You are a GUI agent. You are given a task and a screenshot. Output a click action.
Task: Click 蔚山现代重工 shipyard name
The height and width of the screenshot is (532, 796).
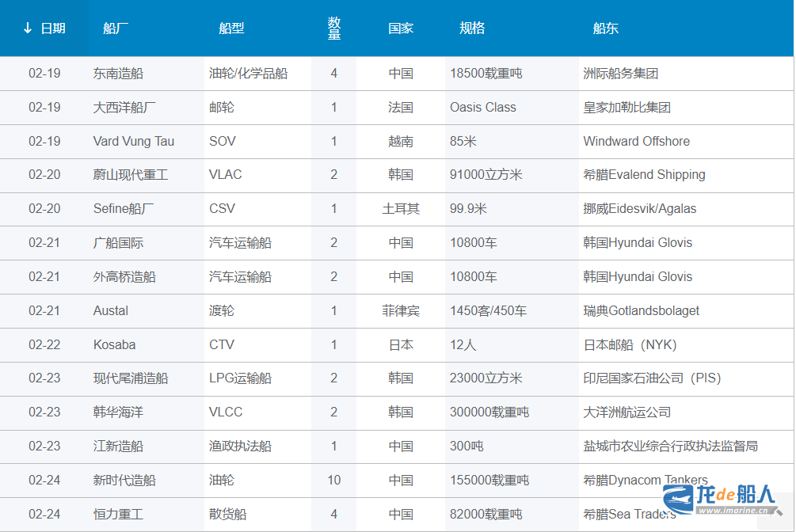[x=131, y=175]
